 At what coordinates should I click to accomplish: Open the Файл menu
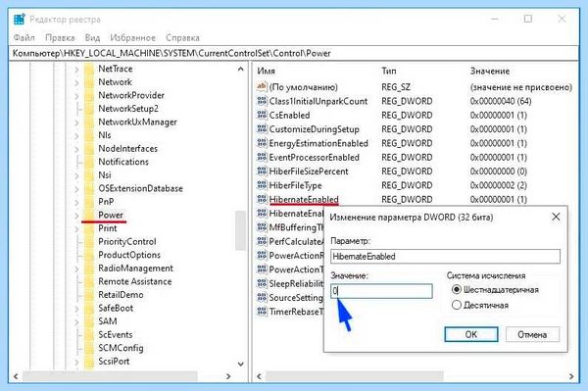24,38
